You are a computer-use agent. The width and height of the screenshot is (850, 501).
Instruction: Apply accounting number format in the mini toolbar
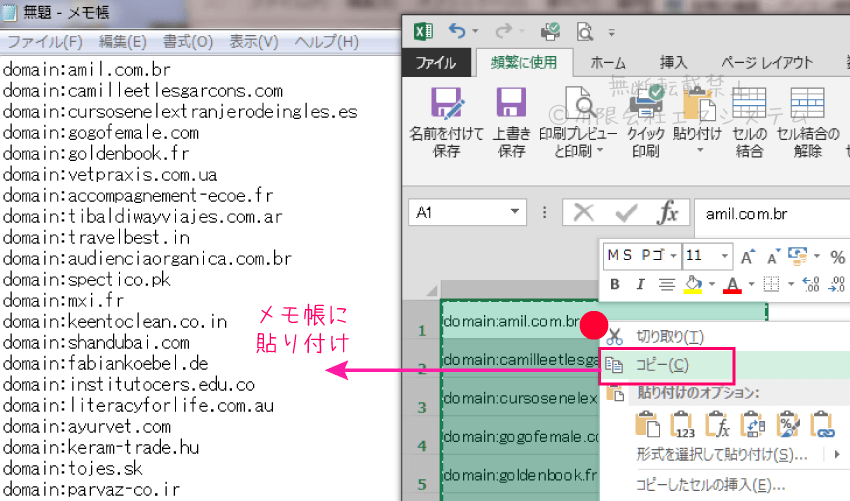pyautogui.click(x=798, y=256)
